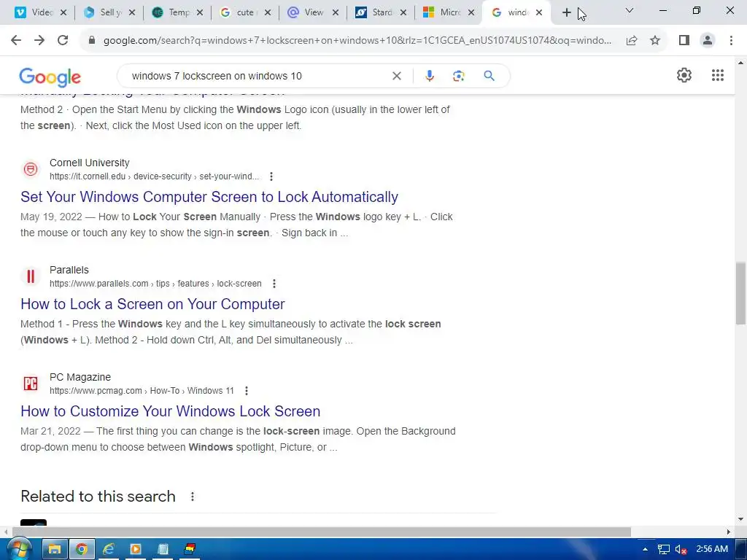Viewport: 747px width, 560px height.
Task: Click the PC Magazine site name
Action: click(80, 377)
